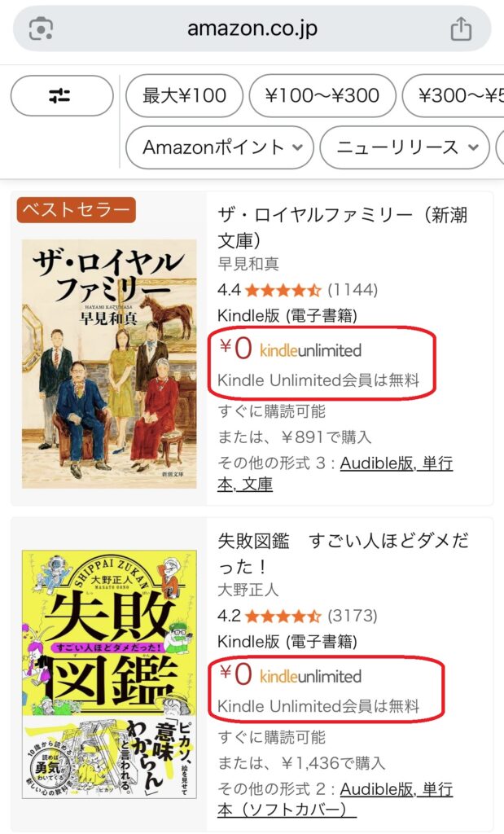This screenshot has width=504, height=834.
Task: Expand the Amazonポイント filter dropdown
Action: coord(219,147)
